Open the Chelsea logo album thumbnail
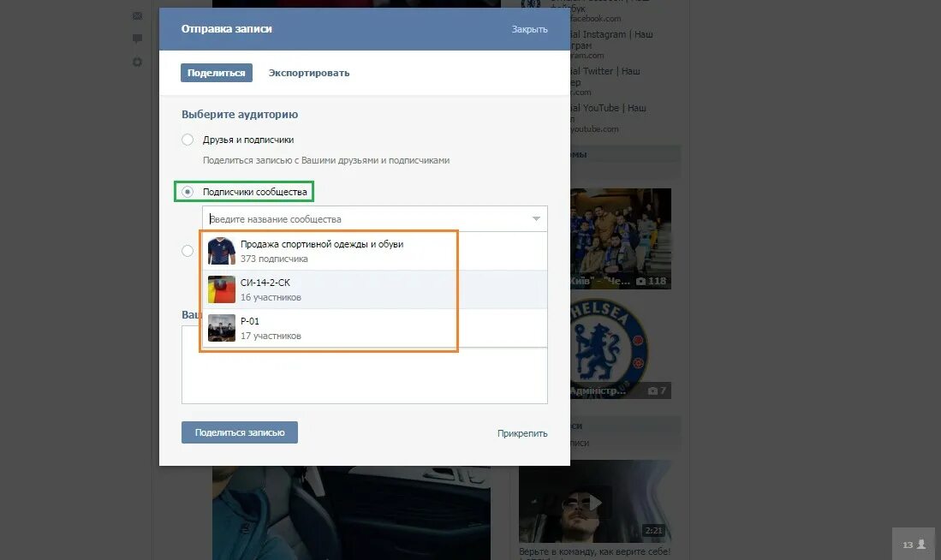This screenshot has height=560, width=941. coord(621,349)
